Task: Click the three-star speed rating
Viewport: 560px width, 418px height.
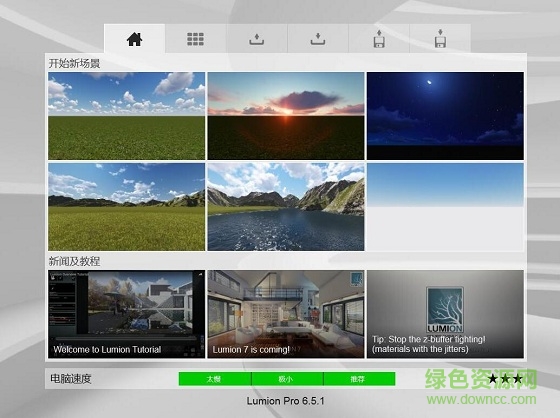Action: [x=505, y=379]
